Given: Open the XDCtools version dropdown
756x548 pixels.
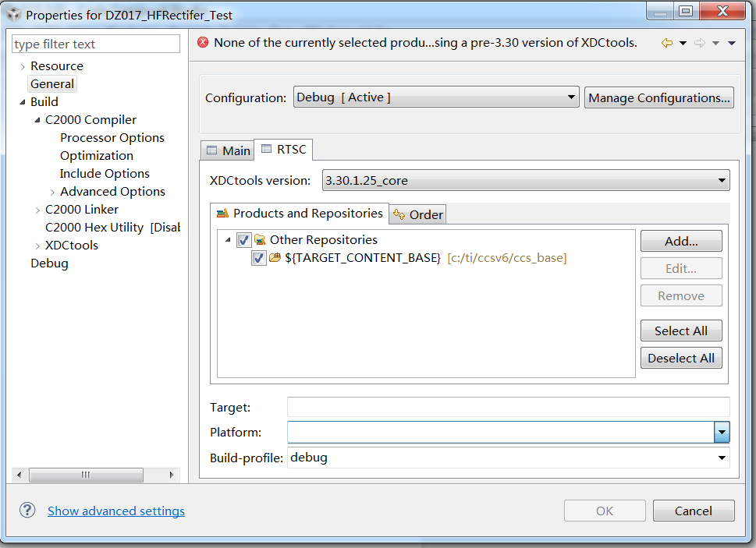Looking at the screenshot, I should [x=526, y=181].
